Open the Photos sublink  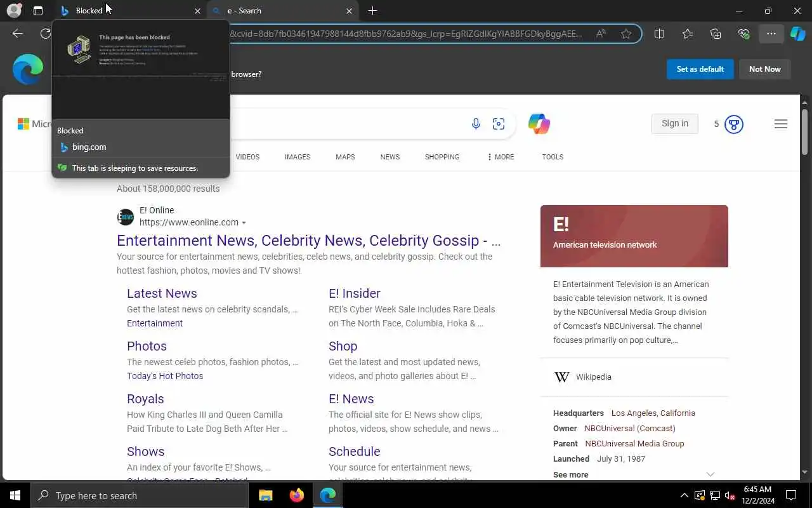(147, 346)
